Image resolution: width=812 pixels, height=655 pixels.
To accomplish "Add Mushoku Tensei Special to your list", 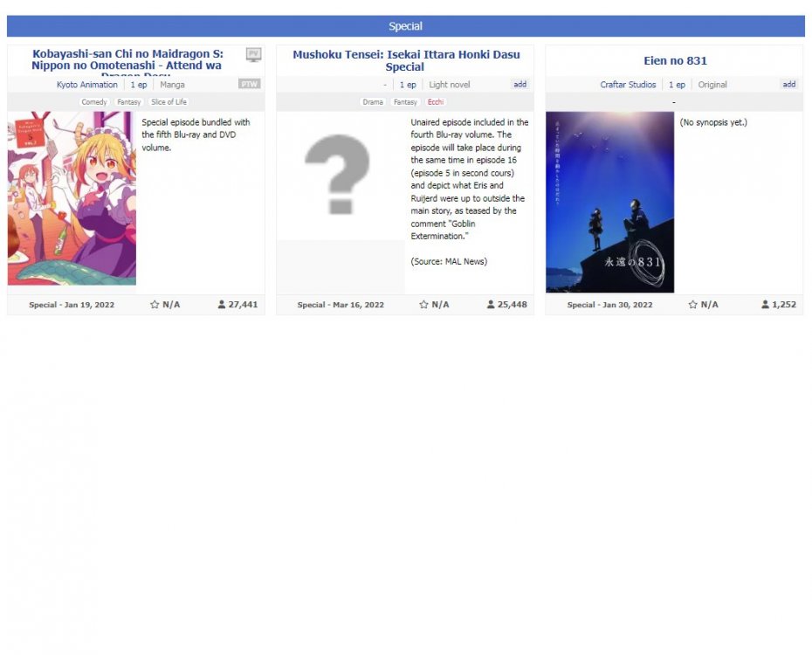I will [x=520, y=84].
